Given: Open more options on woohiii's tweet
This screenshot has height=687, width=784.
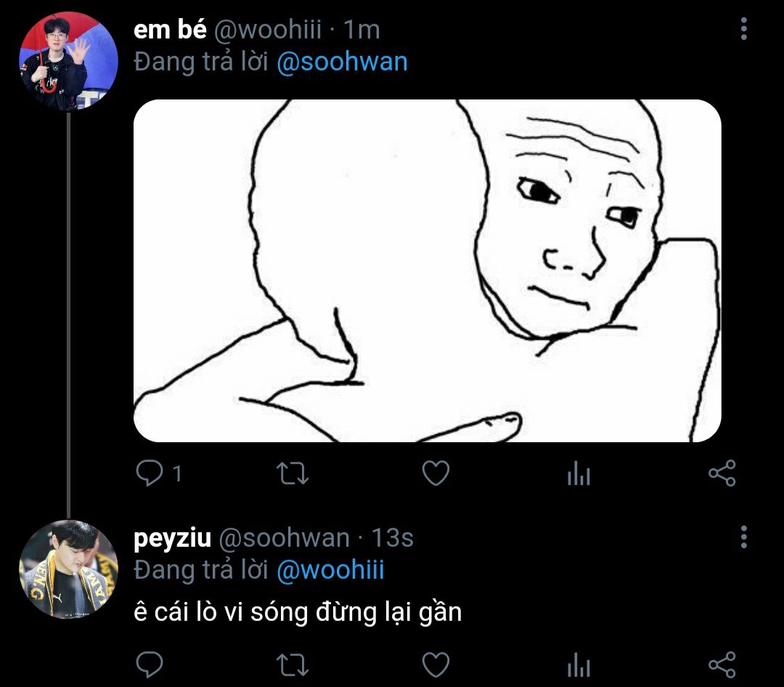Looking at the screenshot, I should [744, 28].
